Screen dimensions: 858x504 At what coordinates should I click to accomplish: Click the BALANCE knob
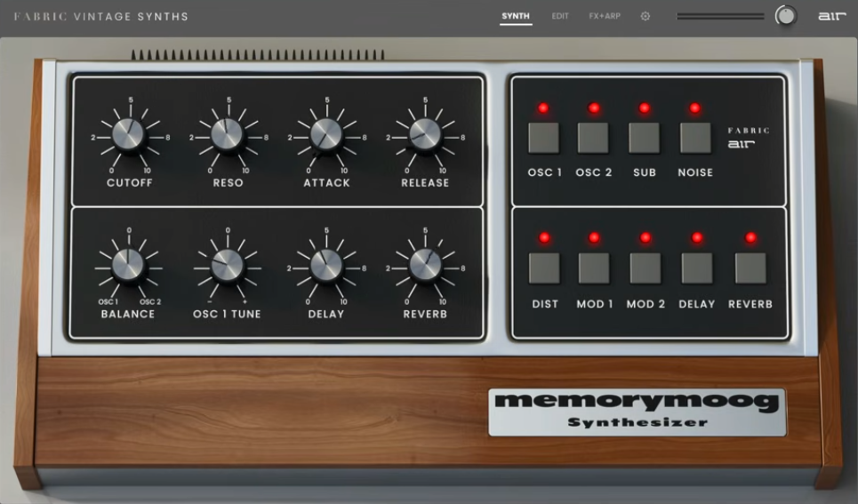coord(128,266)
